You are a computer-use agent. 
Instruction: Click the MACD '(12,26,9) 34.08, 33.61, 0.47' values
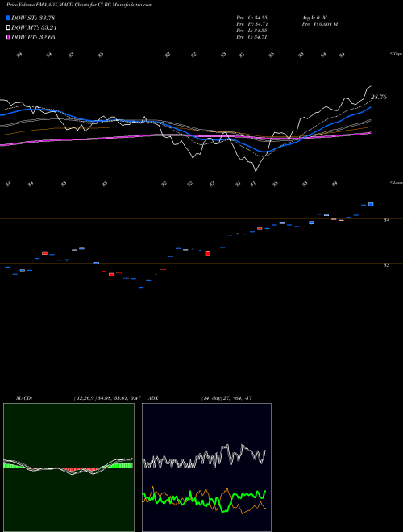tap(107, 398)
